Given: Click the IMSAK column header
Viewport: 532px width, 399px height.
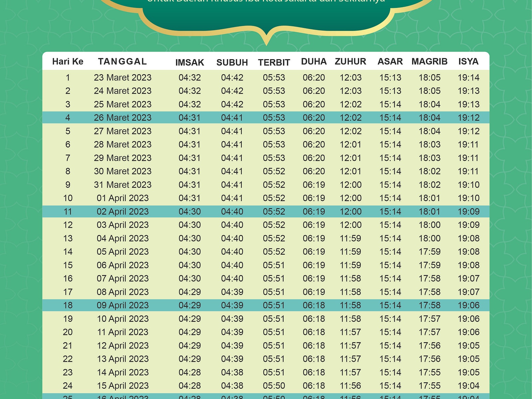Looking at the screenshot, I should tap(190, 63).
